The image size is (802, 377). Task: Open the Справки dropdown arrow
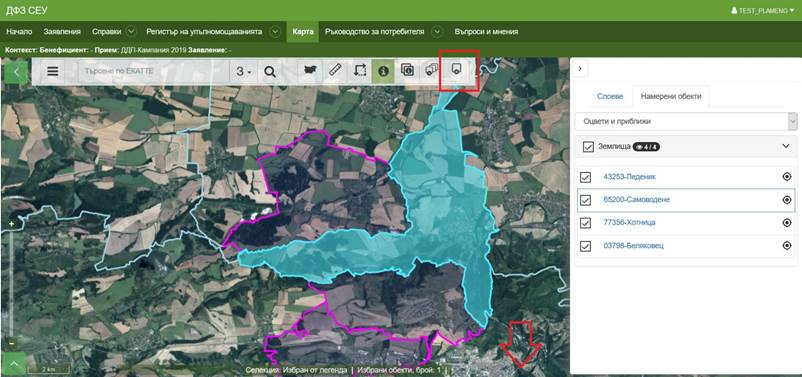(131, 31)
